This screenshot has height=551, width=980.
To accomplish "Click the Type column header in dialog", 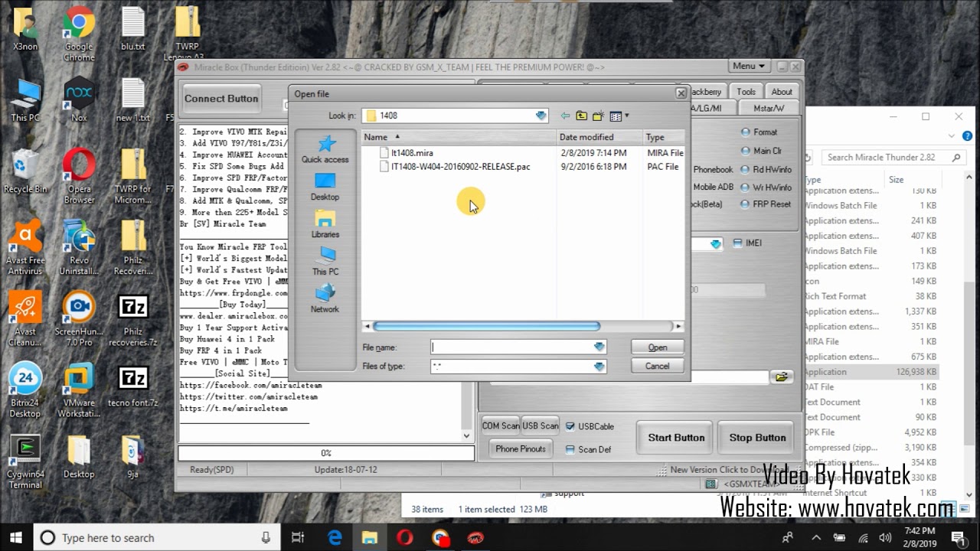I will click(663, 137).
